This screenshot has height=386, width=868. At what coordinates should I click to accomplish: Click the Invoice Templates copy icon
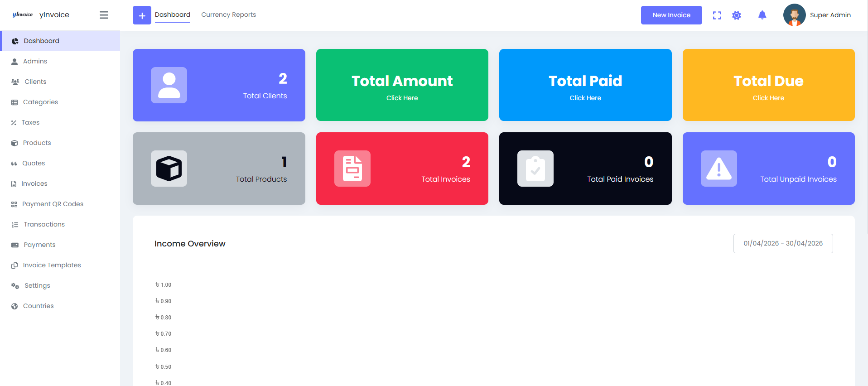tap(14, 265)
